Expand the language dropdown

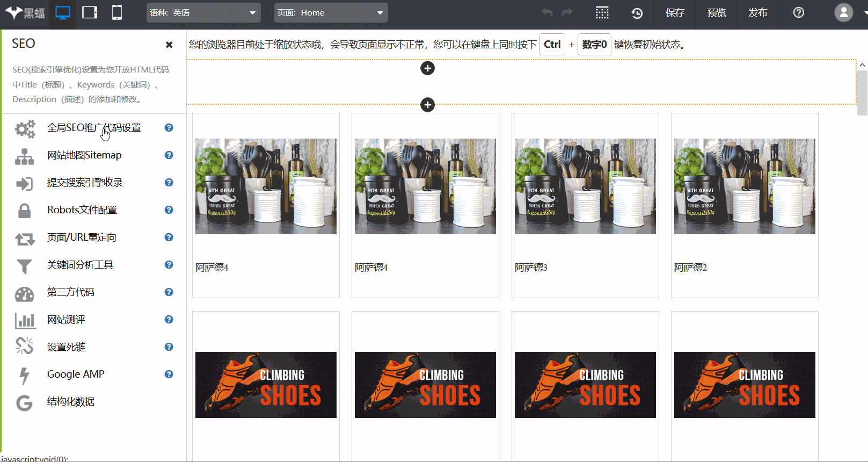click(x=203, y=13)
